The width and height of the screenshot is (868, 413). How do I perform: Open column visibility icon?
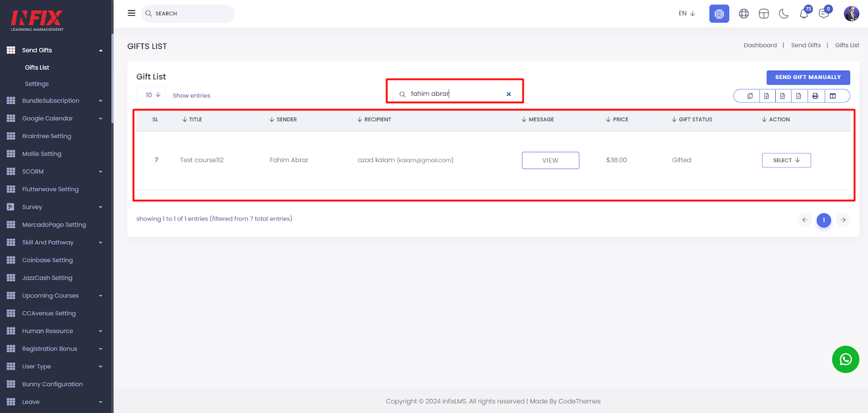click(x=833, y=96)
